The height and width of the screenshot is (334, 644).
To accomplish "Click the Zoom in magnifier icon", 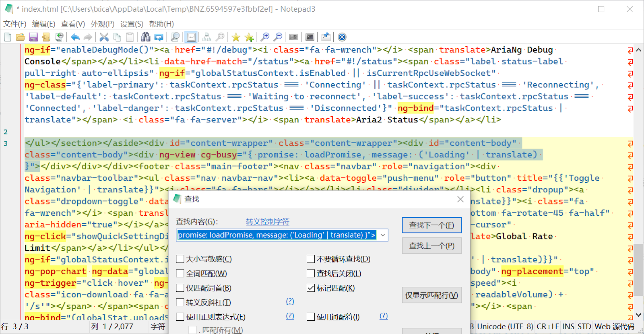I will [265, 37].
